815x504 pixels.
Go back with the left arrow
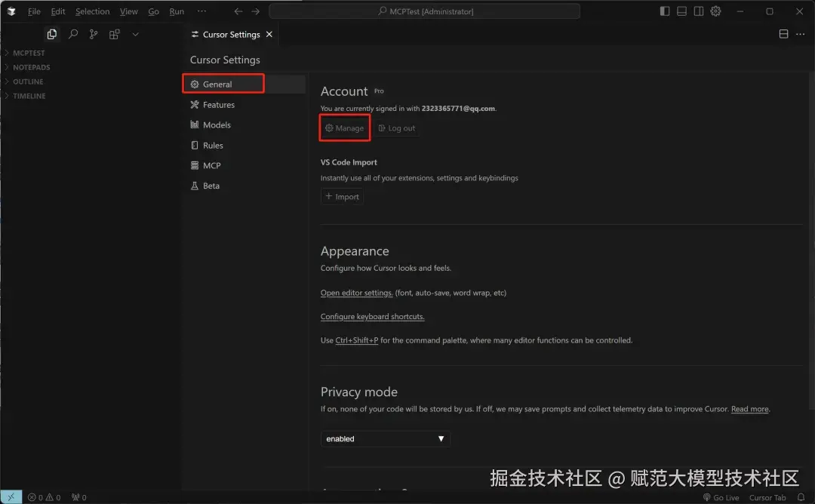click(238, 11)
